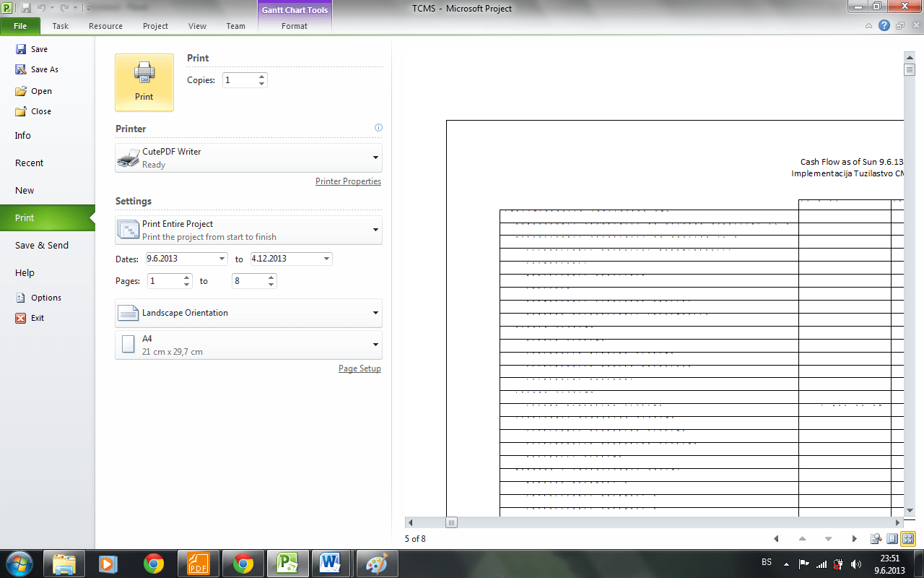
Task: Go to previous preview page left arrow
Action: pos(776,539)
